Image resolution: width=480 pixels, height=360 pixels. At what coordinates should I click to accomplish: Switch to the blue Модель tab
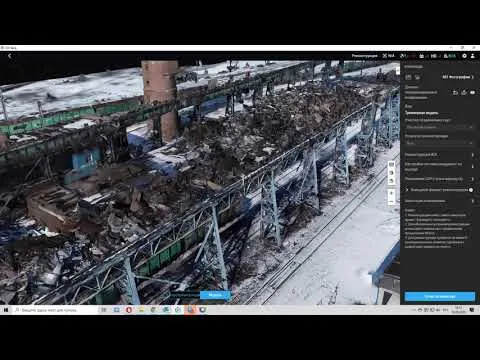click(x=215, y=295)
